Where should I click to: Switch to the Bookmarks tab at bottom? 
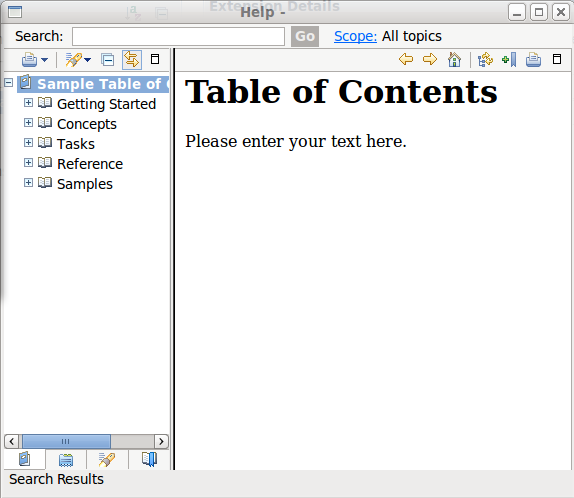[149, 459]
